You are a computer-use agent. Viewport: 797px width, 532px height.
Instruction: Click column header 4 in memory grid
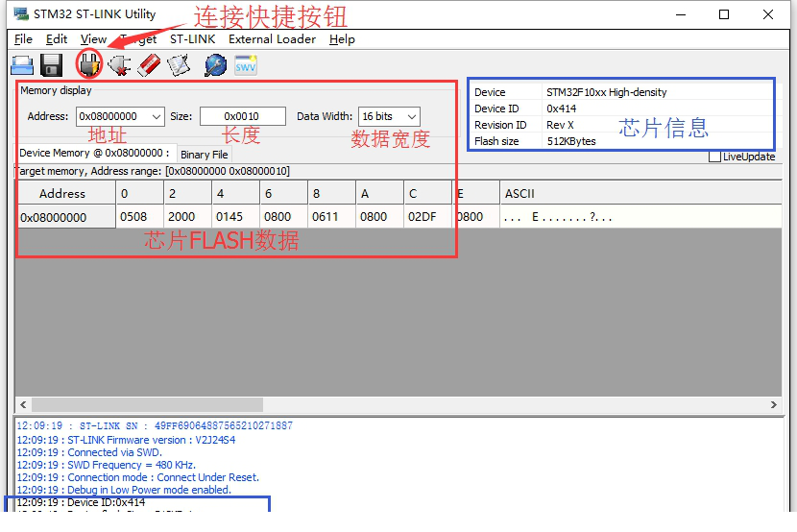click(235, 194)
